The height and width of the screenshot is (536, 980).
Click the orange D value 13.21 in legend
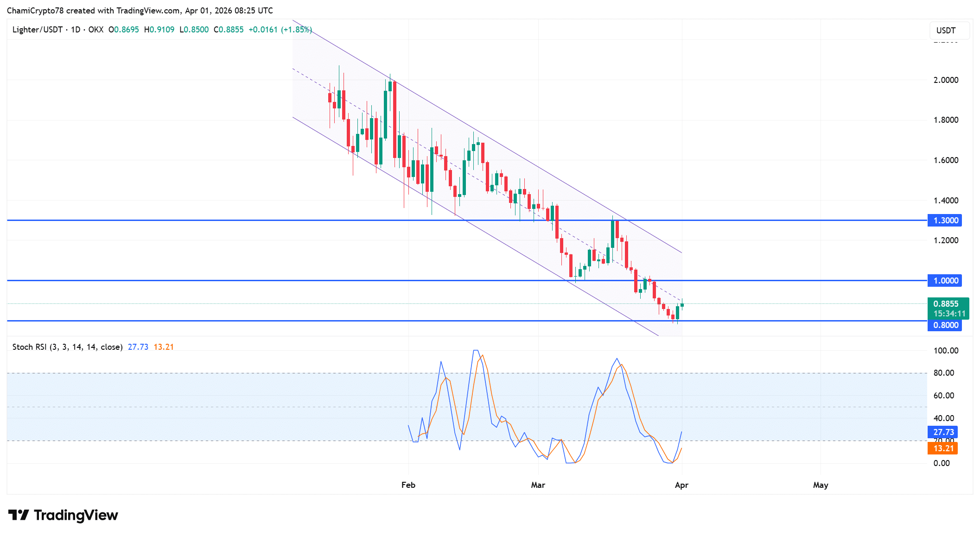(x=164, y=347)
